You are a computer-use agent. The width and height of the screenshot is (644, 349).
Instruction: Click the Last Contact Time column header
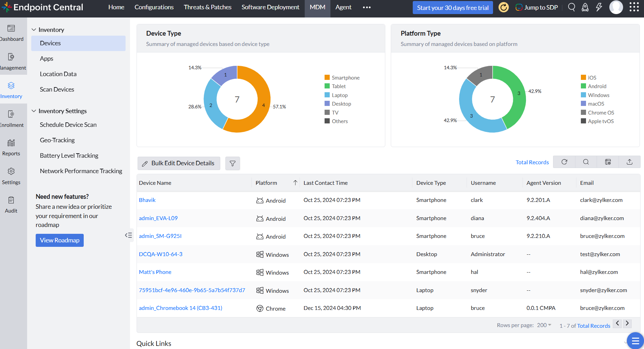(326, 183)
